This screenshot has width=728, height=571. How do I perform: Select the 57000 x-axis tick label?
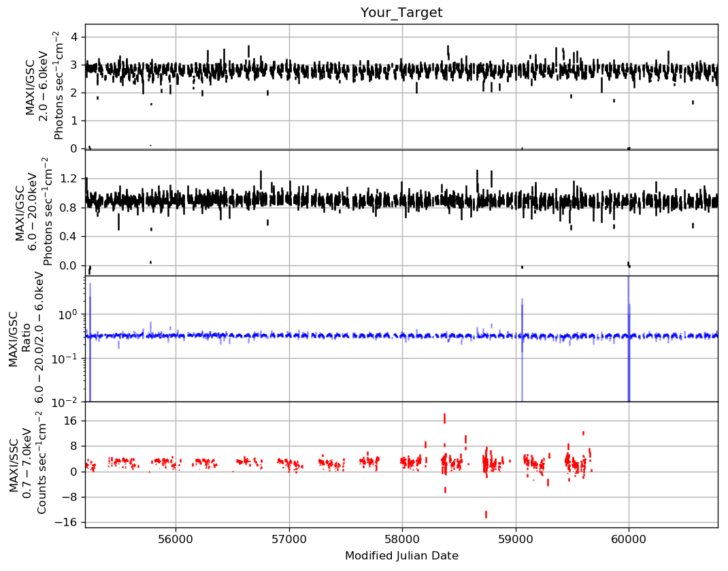289,539
